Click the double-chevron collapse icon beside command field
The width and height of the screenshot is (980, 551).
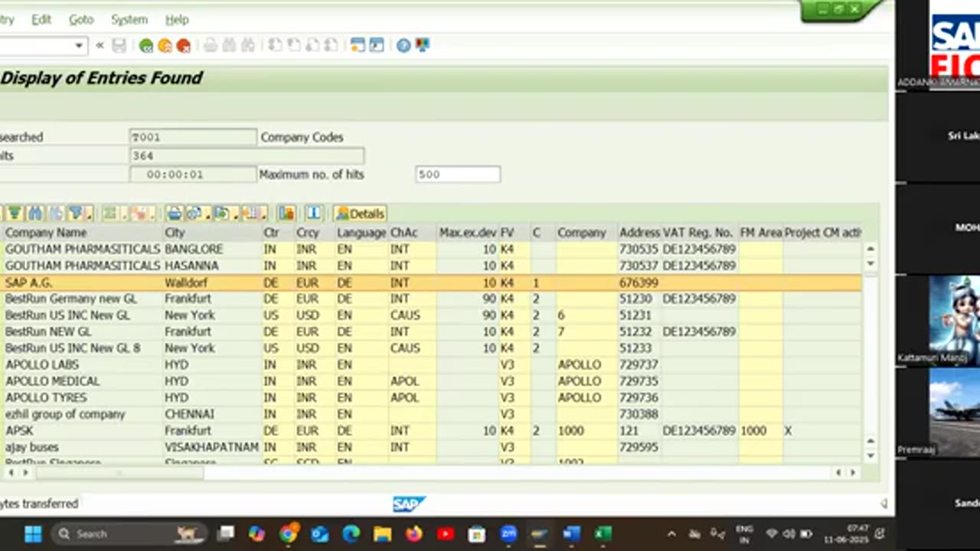(100, 46)
